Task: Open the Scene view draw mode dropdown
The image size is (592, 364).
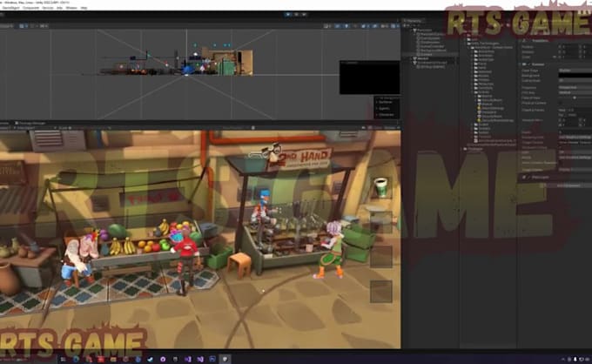Action: pyautogui.click(x=326, y=26)
